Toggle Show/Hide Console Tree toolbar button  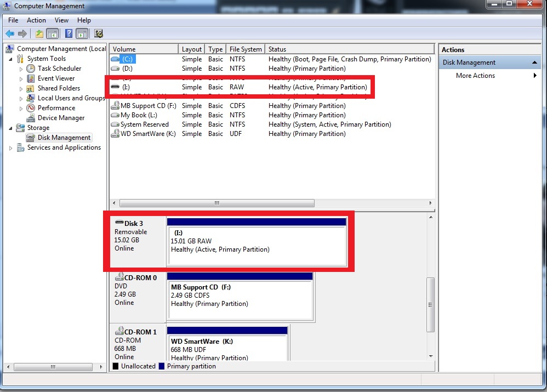coord(53,33)
